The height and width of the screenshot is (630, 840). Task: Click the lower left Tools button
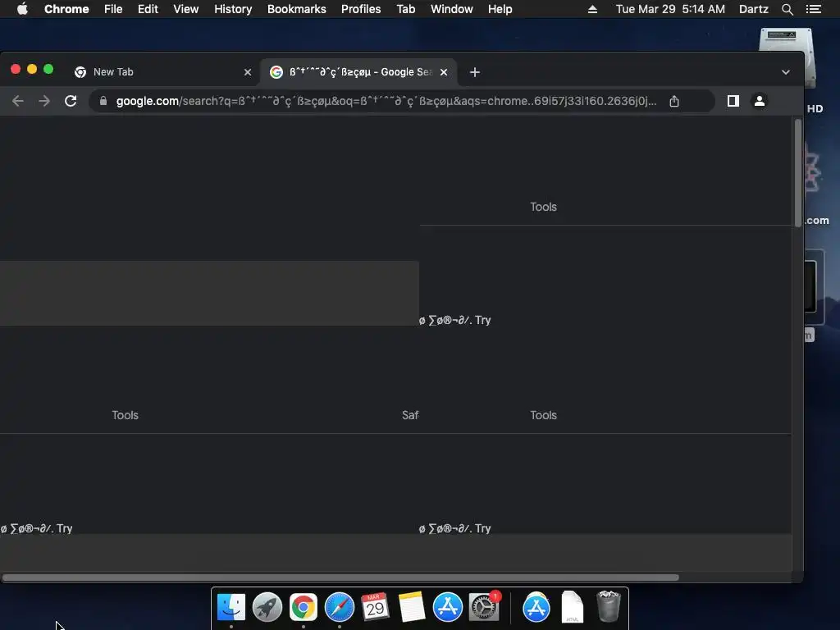[125, 415]
